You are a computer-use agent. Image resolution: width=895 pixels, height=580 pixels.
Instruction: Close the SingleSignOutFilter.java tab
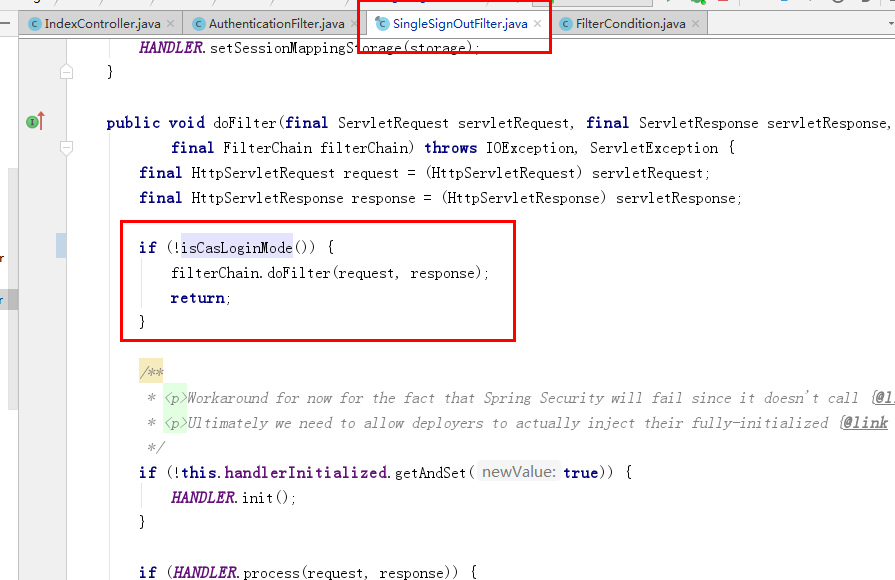538,24
